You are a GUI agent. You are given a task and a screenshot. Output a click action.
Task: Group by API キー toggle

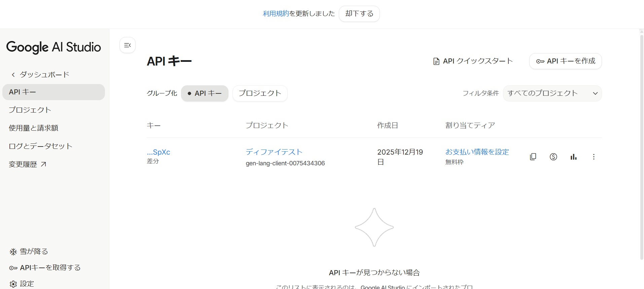(x=205, y=93)
